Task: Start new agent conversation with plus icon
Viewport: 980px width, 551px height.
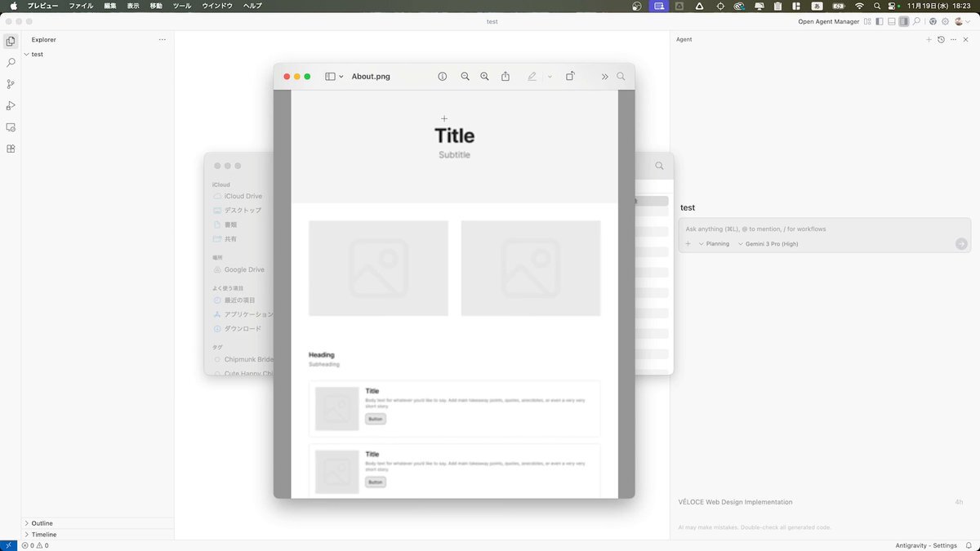Action: (929, 39)
